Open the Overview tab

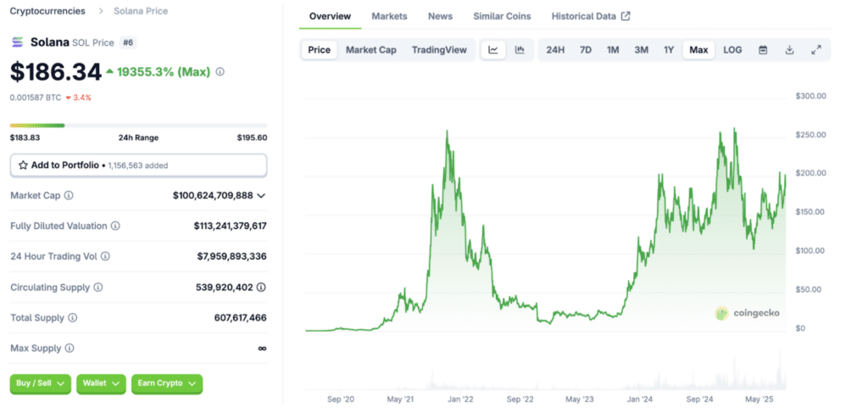click(x=330, y=16)
